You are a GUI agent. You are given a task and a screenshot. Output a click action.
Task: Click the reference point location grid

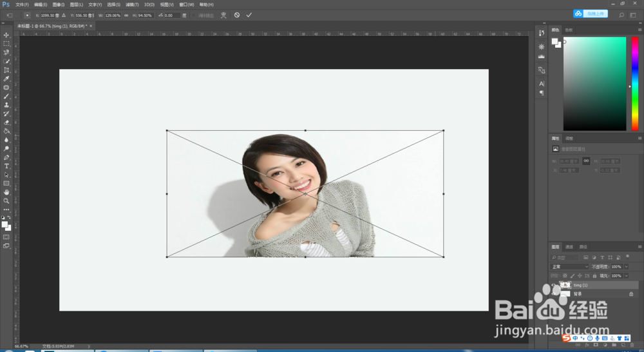tap(27, 15)
